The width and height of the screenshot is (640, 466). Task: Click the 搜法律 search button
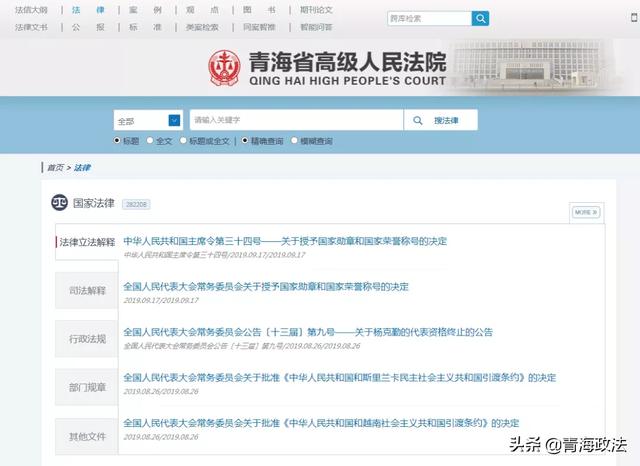tap(441, 120)
